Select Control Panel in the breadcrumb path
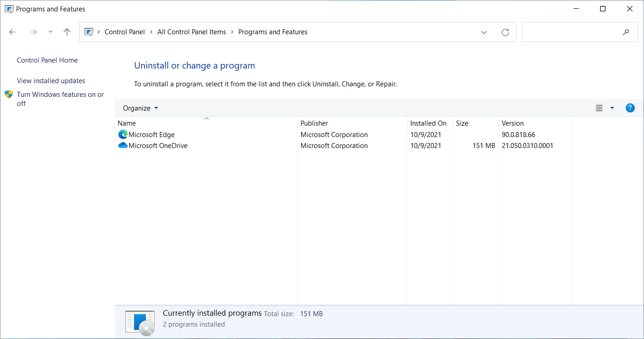The width and height of the screenshot is (644, 339). [x=124, y=32]
